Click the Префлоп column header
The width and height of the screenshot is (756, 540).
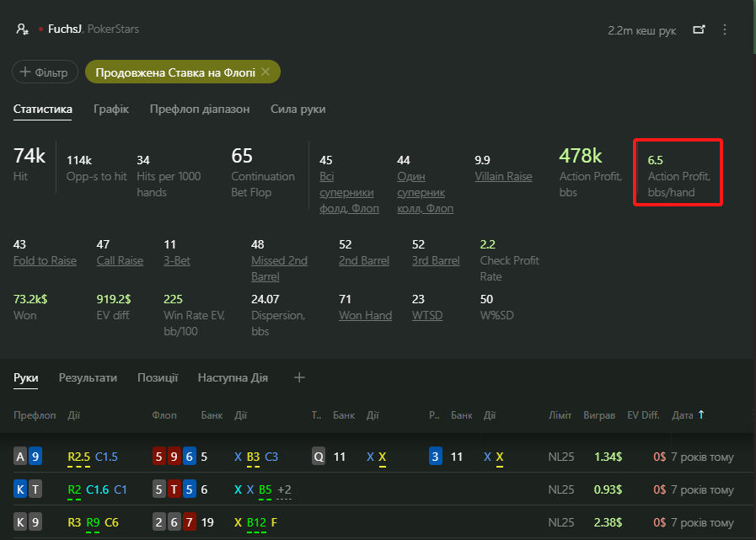[35, 415]
